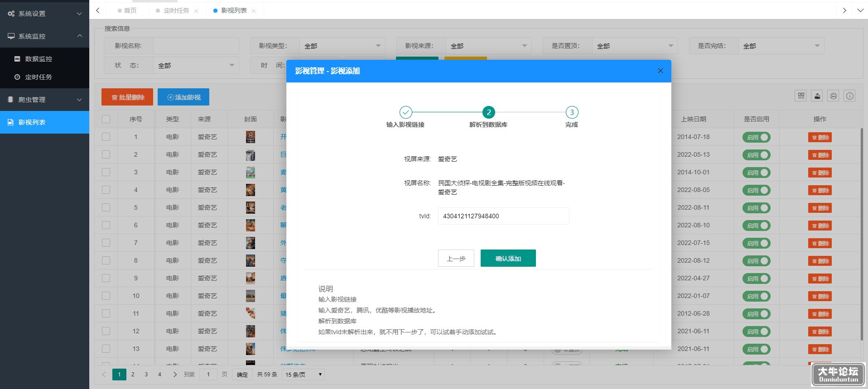Open the next page arrow in pagination
Viewport: 868px width, 389px height.
click(175, 375)
